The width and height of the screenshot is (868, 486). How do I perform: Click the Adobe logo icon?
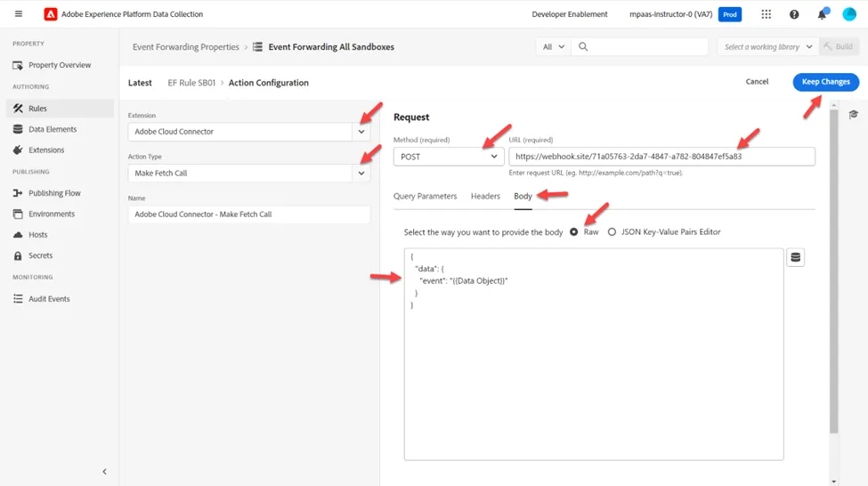[51, 14]
